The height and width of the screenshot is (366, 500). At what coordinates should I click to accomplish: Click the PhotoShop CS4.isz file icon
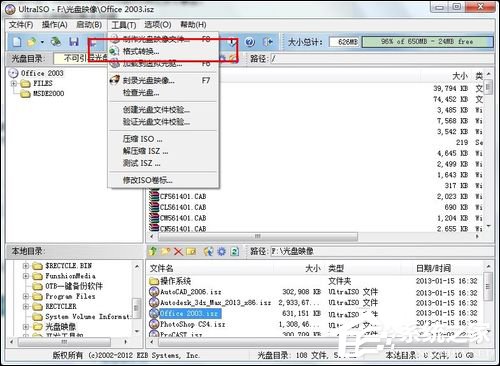154,324
